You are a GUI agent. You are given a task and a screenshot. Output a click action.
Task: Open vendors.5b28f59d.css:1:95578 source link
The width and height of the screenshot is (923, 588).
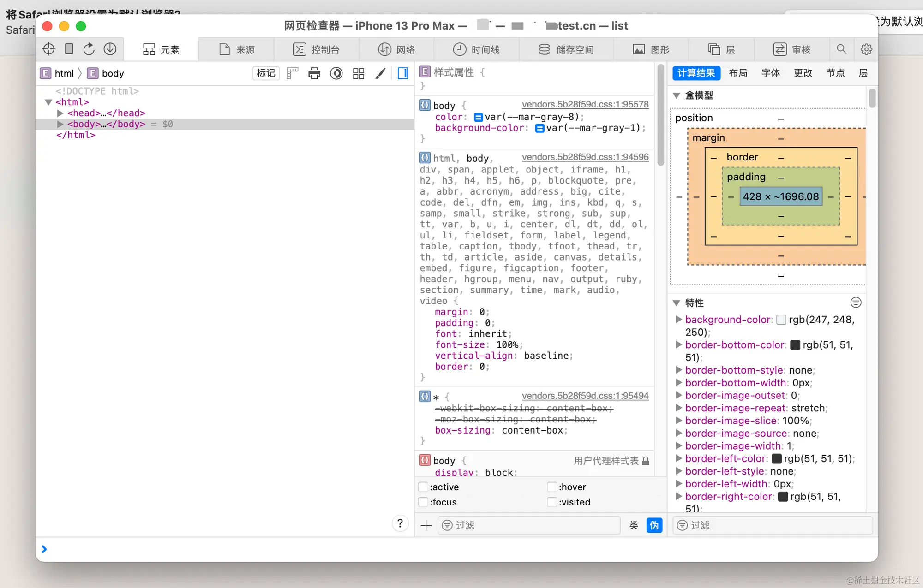[x=585, y=105]
